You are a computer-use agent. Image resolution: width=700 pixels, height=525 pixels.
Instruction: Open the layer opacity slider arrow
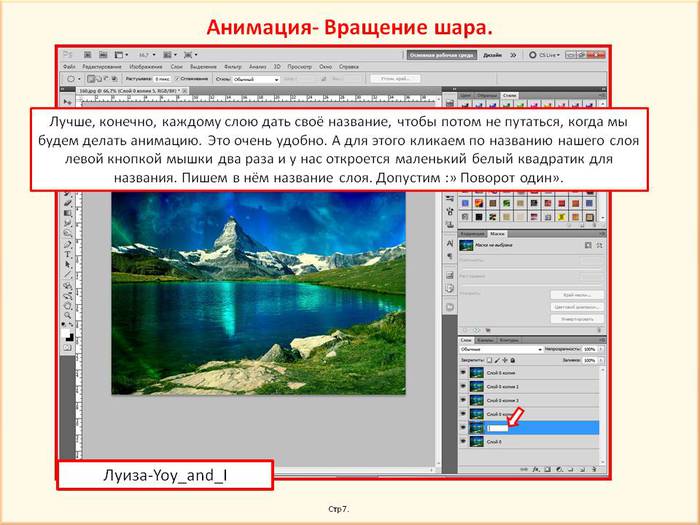(601, 349)
